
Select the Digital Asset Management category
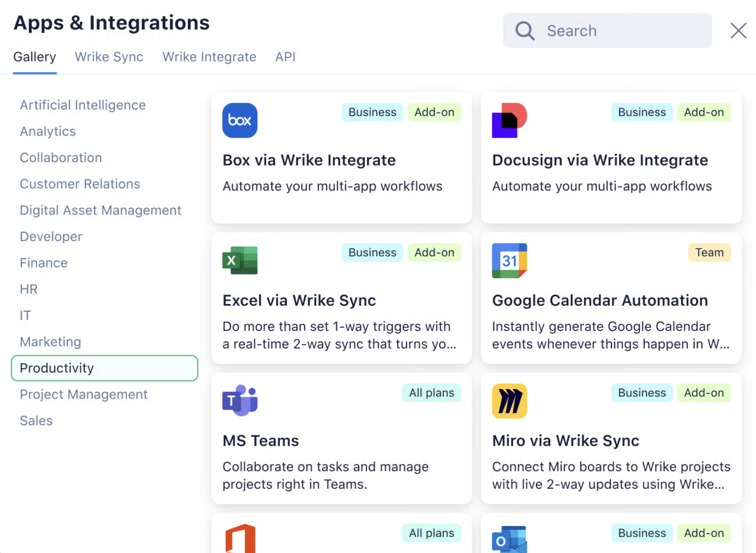tap(101, 210)
